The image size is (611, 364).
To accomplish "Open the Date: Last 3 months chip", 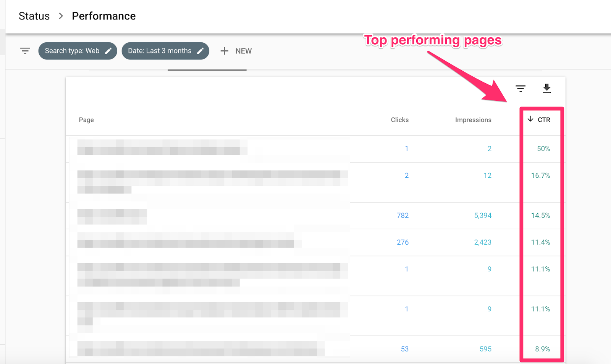I will 160,51.
